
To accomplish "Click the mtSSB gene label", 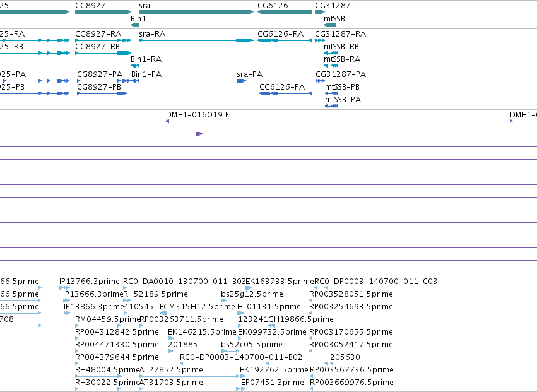I will (x=334, y=19).
